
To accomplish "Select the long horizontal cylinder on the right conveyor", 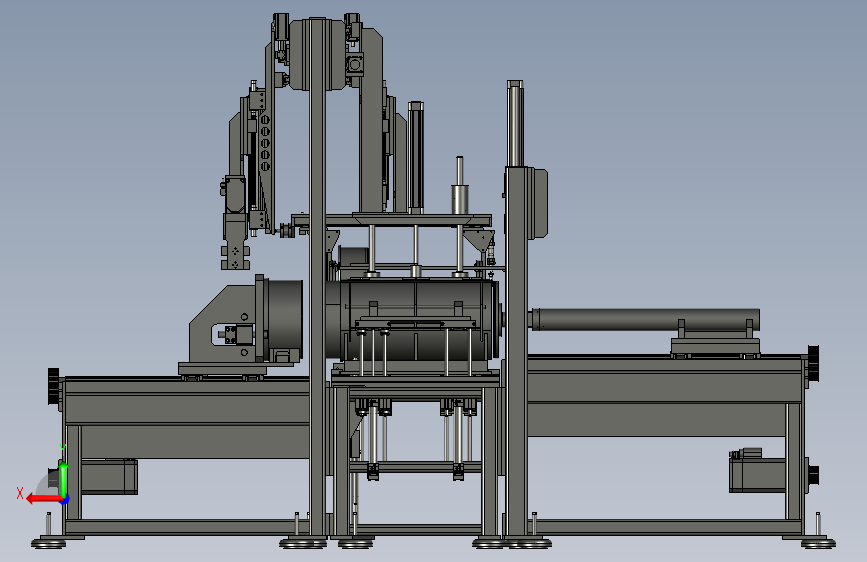I will [645, 320].
